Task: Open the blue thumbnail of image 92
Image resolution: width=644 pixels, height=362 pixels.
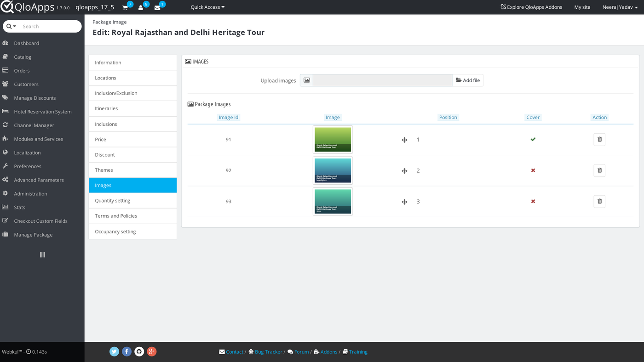Action: 333,170
